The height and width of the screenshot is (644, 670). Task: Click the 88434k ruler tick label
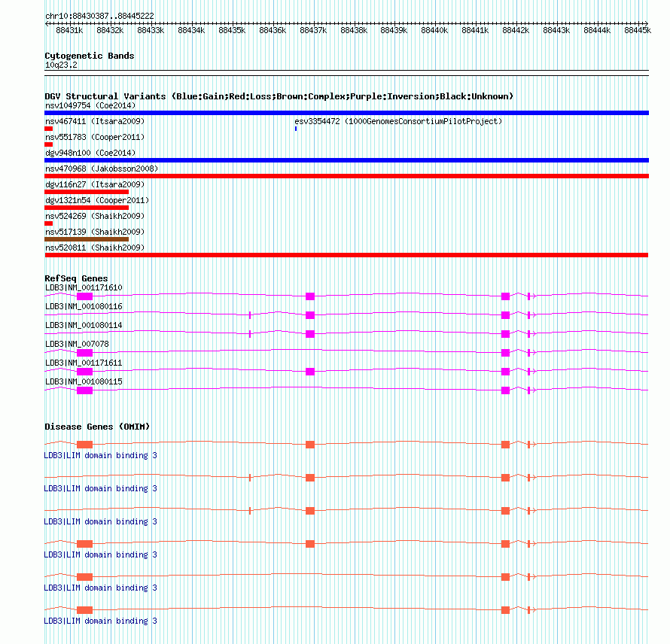click(x=191, y=30)
